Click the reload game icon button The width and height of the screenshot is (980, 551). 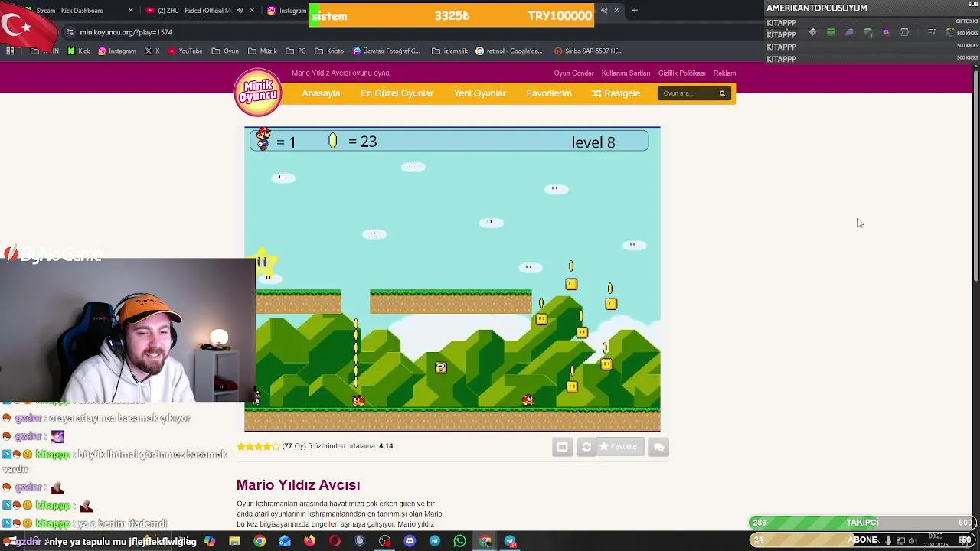pos(586,447)
